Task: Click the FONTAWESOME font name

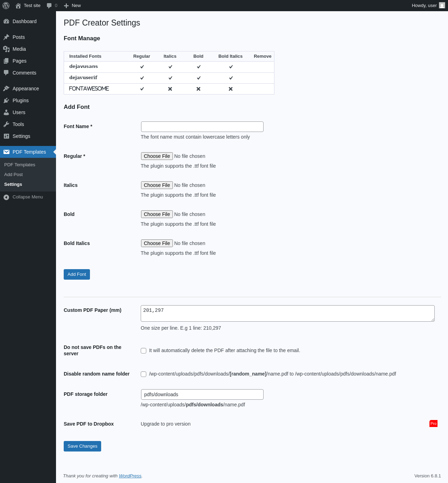Action: click(x=89, y=89)
